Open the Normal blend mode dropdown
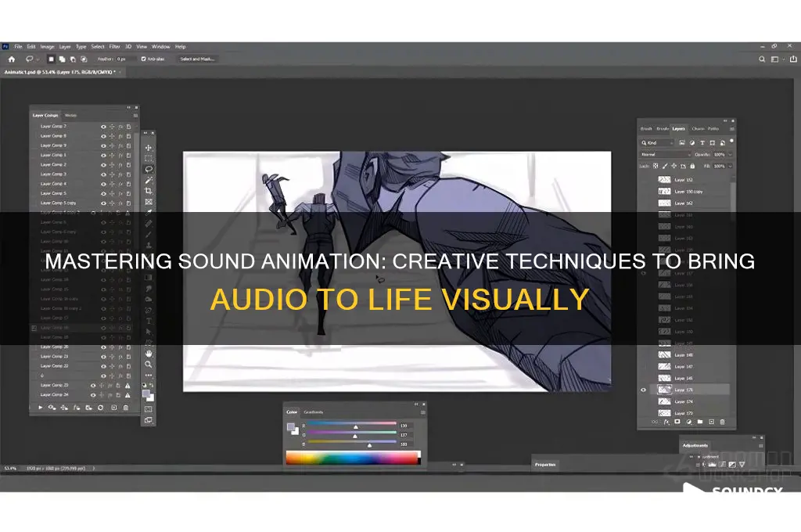801x532 pixels. click(666, 154)
